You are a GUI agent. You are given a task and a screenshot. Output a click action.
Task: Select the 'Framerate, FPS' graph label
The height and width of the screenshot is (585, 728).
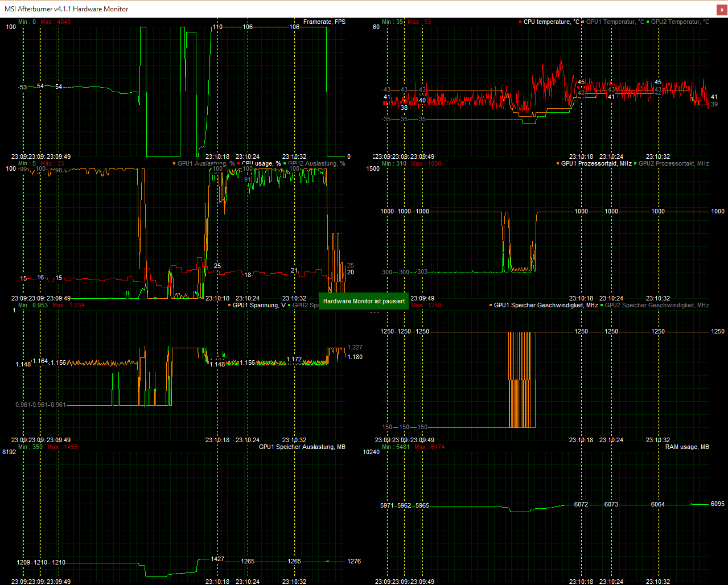click(x=324, y=22)
